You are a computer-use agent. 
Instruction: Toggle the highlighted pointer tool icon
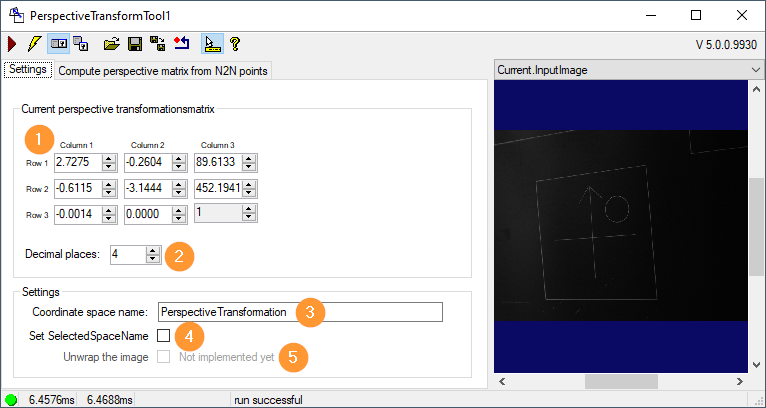[213, 44]
